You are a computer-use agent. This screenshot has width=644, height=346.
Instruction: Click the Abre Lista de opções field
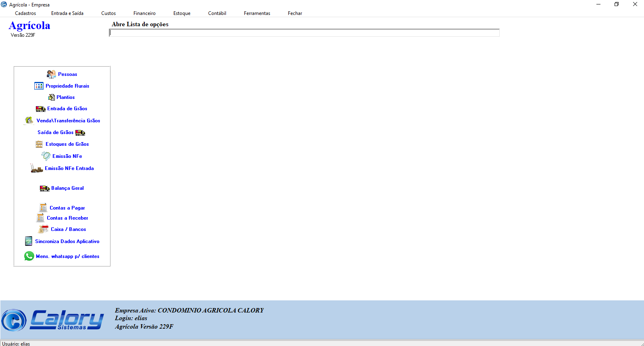(304, 33)
